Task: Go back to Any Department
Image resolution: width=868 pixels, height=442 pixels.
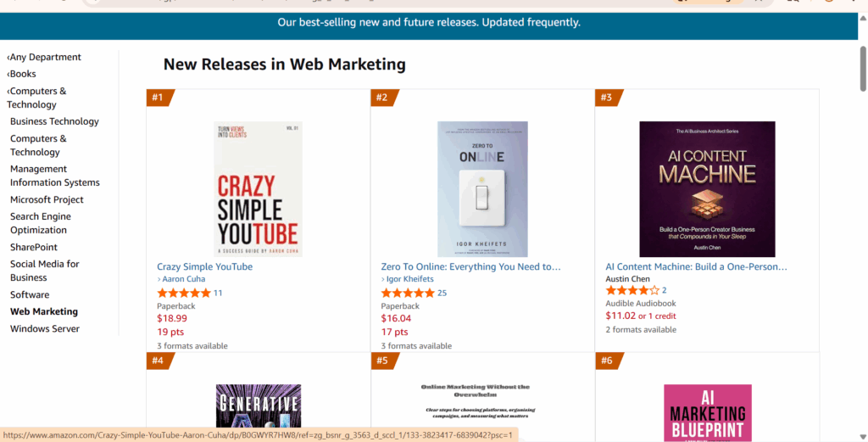Action: (x=45, y=57)
